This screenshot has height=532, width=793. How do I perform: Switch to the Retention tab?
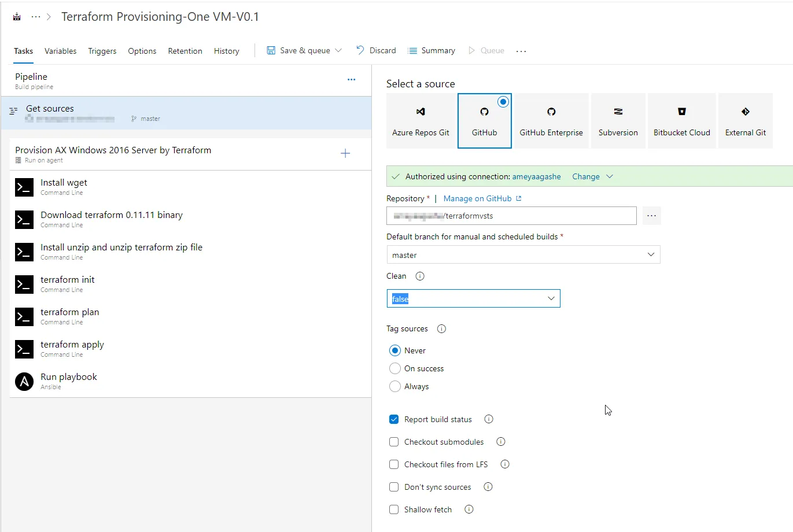(185, 51)
